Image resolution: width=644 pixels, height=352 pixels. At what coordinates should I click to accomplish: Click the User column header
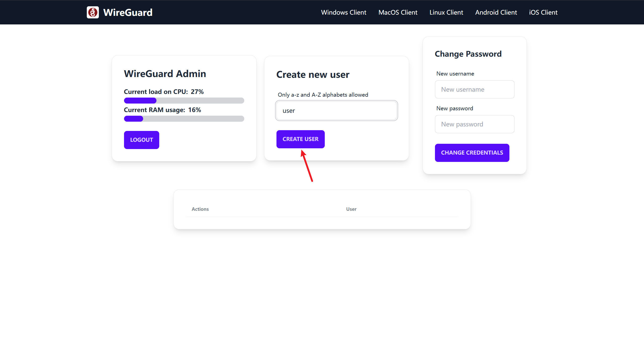351,209
